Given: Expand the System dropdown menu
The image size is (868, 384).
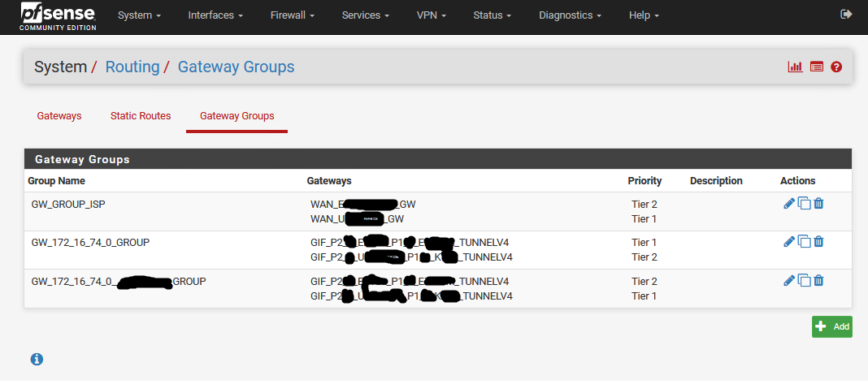Looking at the screenshot, I should tap(139, 15).
